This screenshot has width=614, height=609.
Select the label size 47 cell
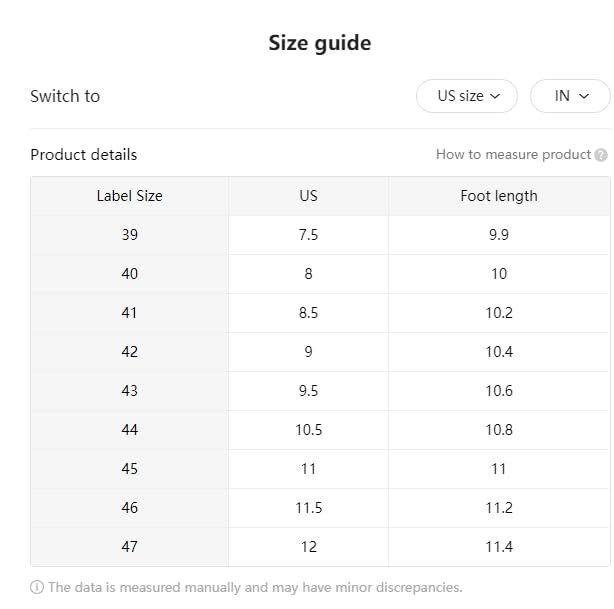(129, 547)
